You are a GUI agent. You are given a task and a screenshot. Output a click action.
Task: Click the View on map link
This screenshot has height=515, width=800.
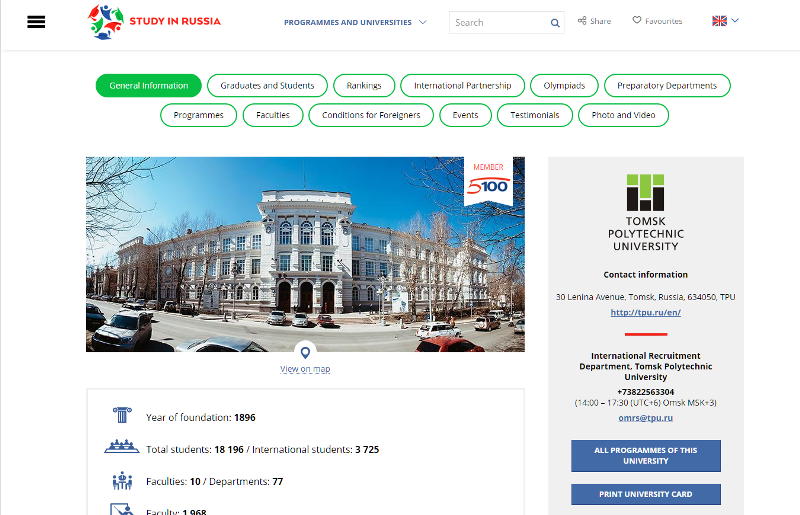(305, 369)
